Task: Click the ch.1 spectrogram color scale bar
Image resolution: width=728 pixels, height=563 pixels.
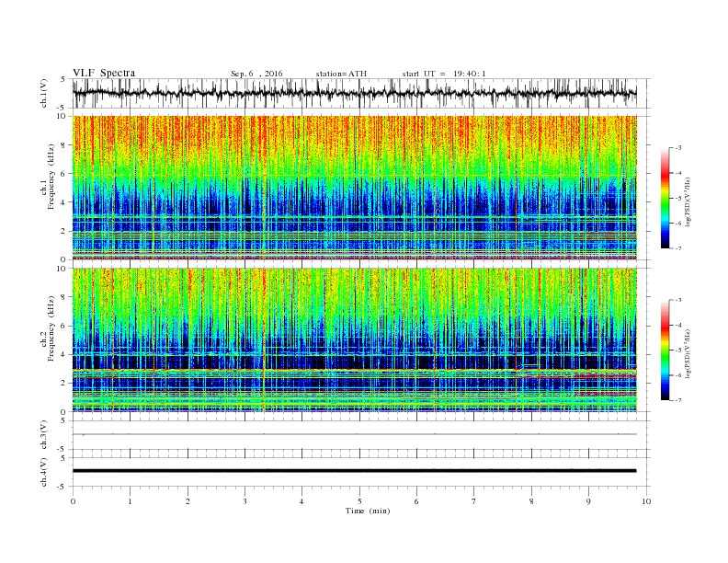Action: coord(665,198)
